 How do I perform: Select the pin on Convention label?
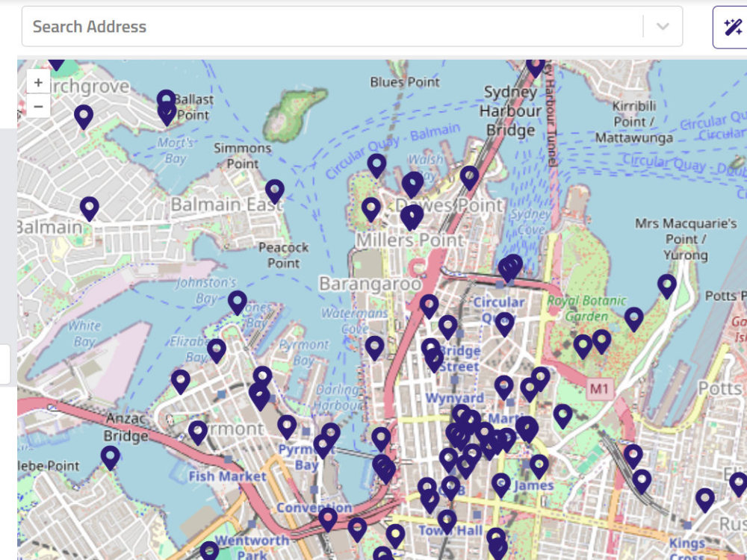click(328, 519)
